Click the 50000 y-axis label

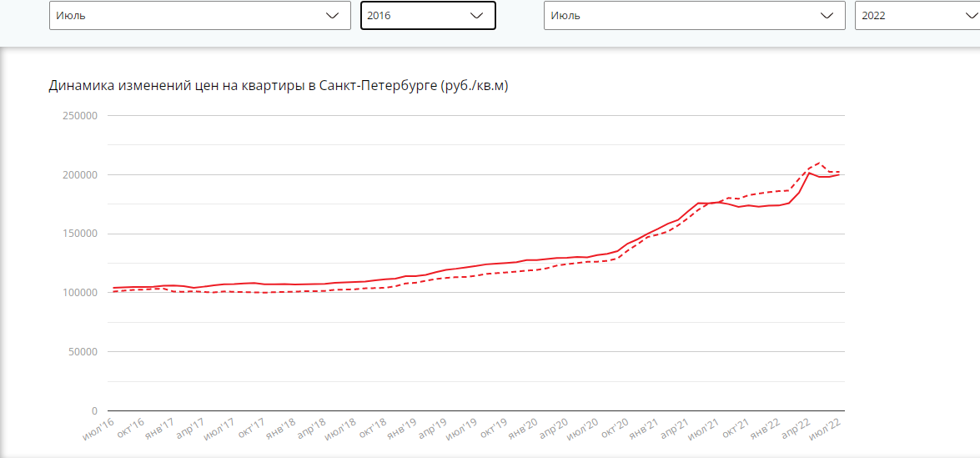[x=83, y=352]
